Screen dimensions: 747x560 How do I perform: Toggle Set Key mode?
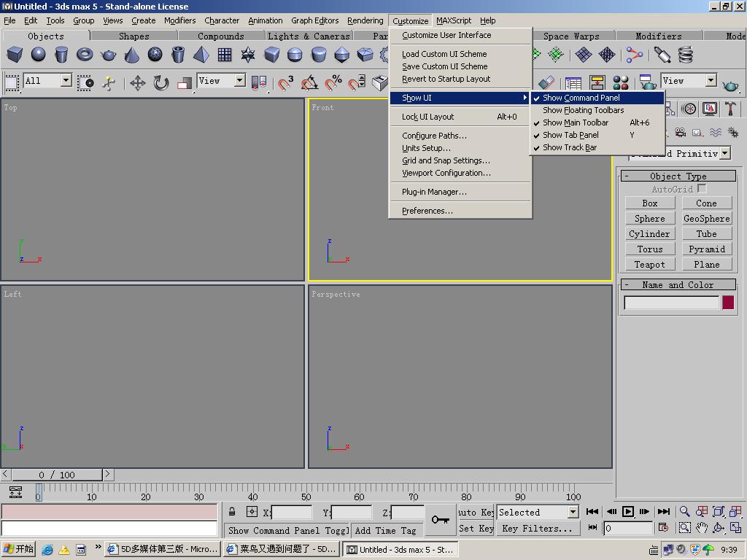[476, 528]
